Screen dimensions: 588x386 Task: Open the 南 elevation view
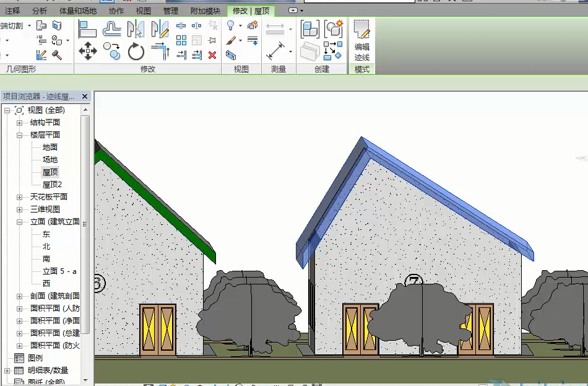[46, 259]
